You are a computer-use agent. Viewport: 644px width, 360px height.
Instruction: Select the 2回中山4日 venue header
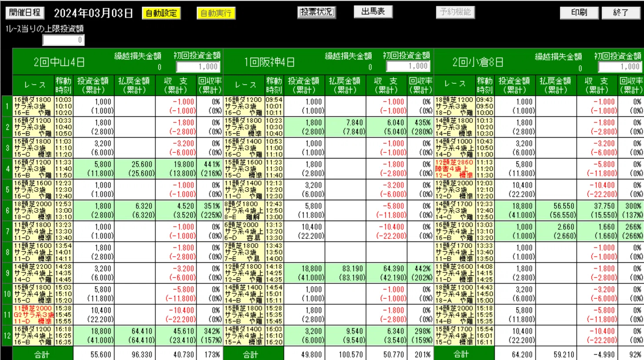(x=59, y=62)
